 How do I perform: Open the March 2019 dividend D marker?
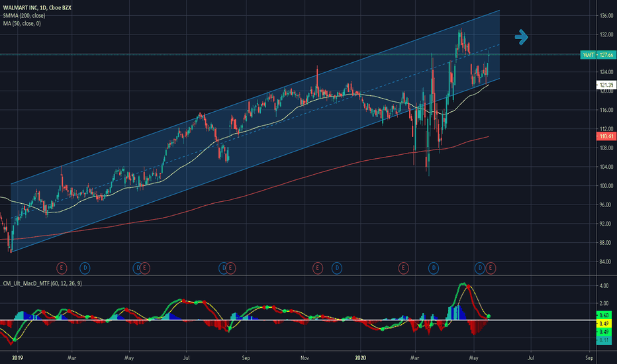[85, 269]
